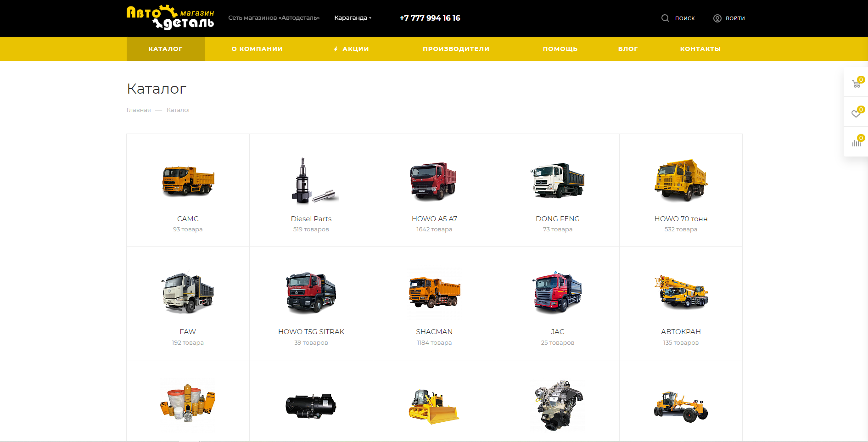Click the '1184 товара' count text
The image size is (868, 442).
point(434,343)
